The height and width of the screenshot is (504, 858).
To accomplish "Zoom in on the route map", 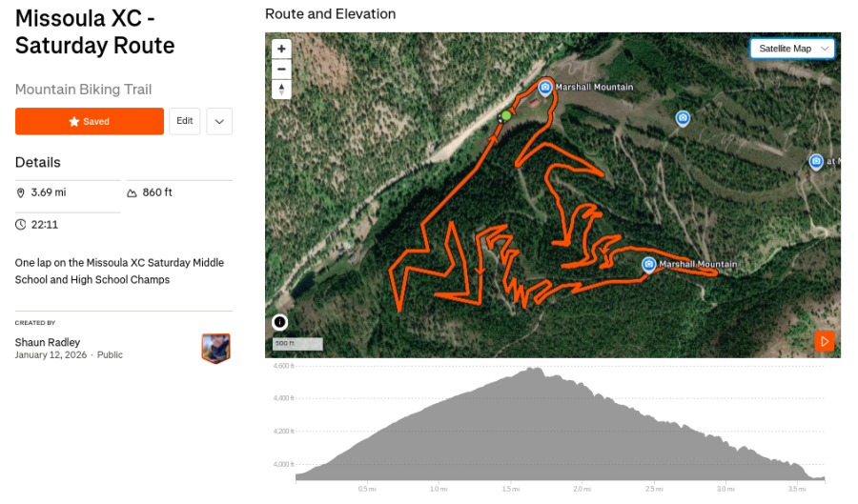I will (x=281, y=49).
